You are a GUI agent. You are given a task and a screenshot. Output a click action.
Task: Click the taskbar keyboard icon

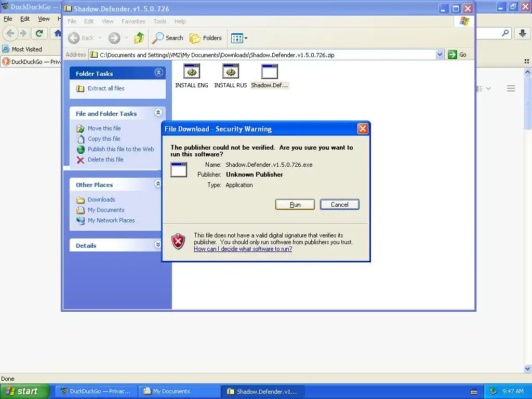point(474,392)
